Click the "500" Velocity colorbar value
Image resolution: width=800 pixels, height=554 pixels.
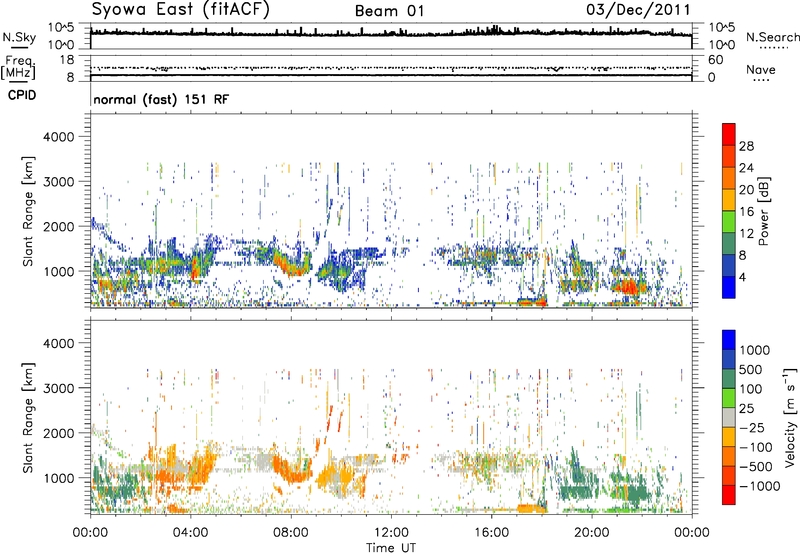[x=751, y=369]
